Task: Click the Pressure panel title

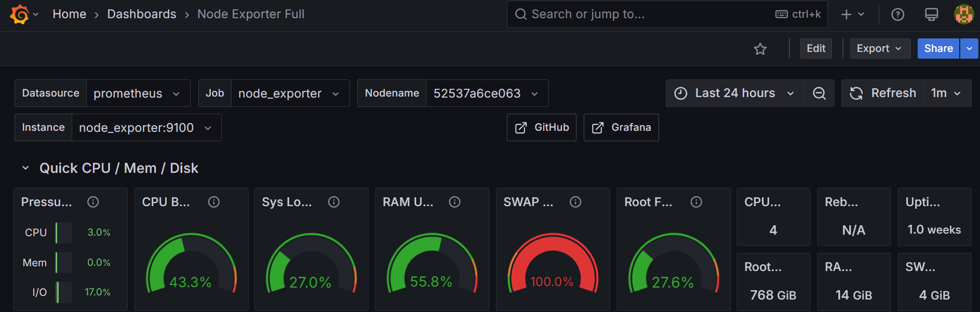Action: tap(46, 202)
